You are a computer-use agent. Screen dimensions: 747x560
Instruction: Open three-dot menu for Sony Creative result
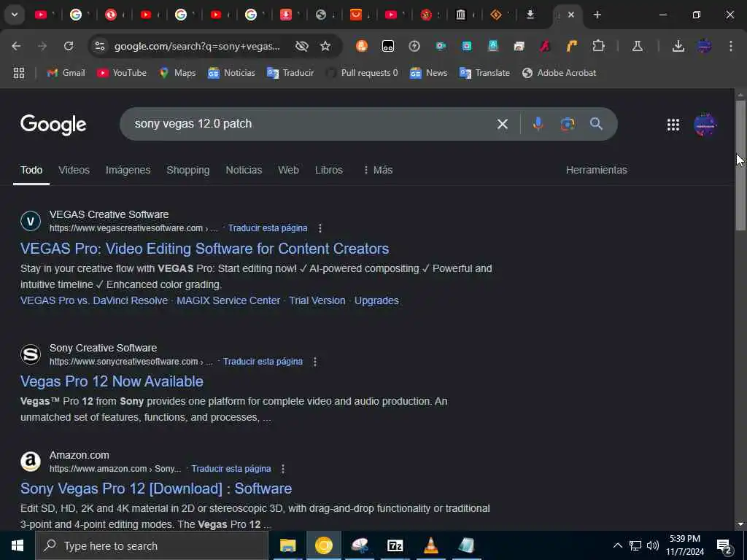coord(315,362)
